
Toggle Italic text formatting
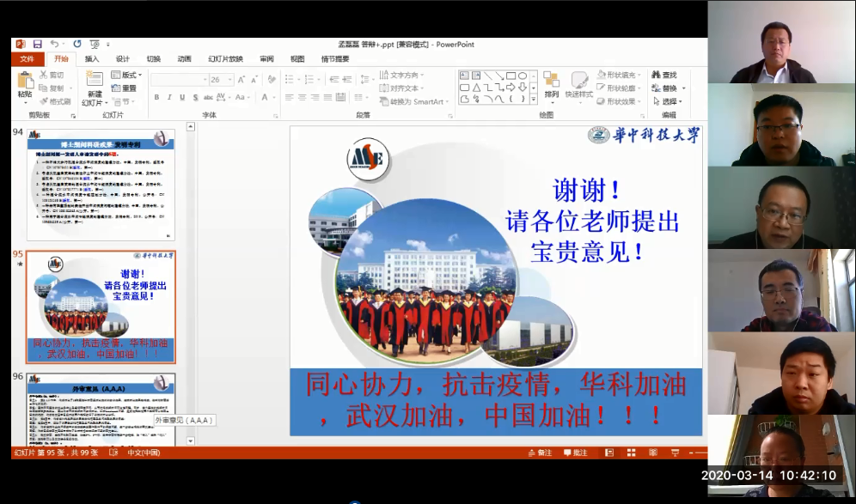point(169,98)
